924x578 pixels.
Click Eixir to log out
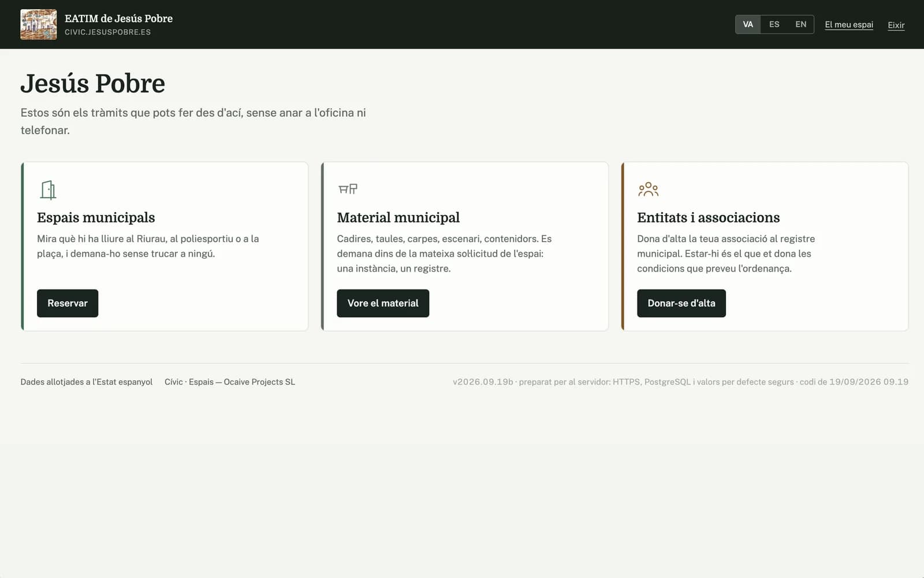point(896,25)
